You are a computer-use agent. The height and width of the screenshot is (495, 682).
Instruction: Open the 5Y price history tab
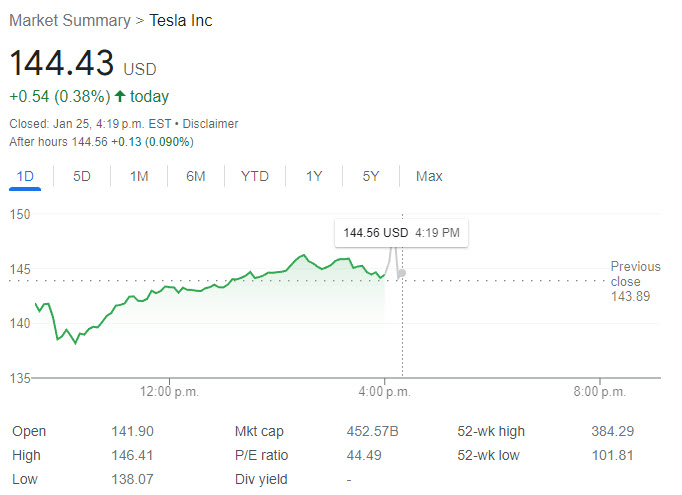click(371, 176)
